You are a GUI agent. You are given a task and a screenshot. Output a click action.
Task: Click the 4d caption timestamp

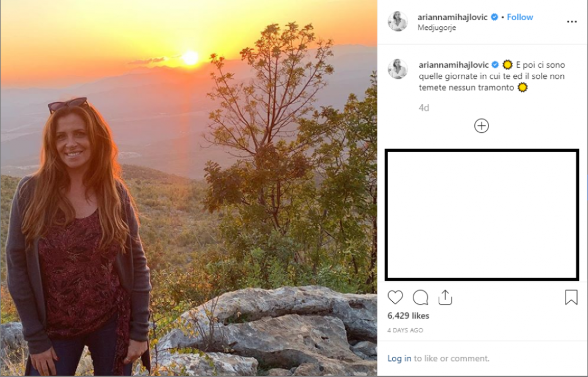424,107
